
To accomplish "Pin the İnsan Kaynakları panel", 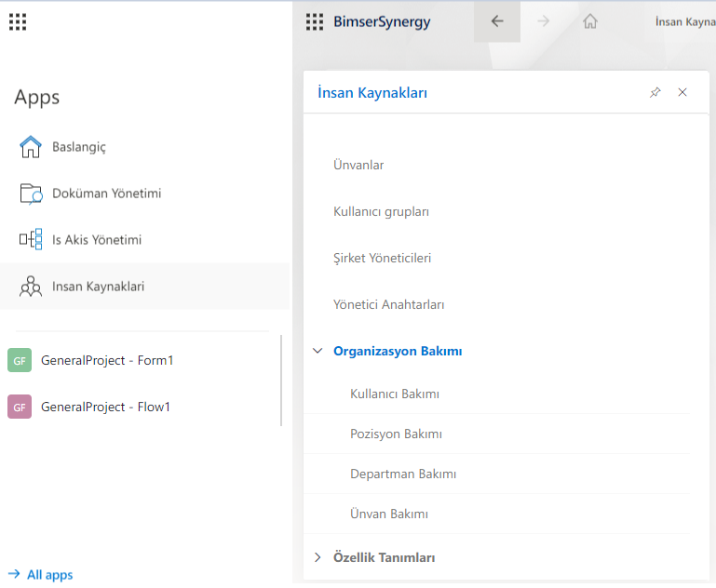I will click(x=655, y=92).
